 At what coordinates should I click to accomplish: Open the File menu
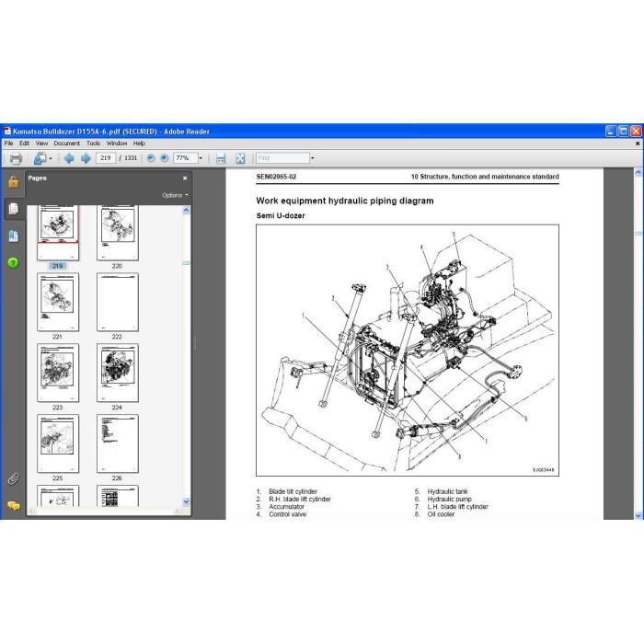point(8,144)
